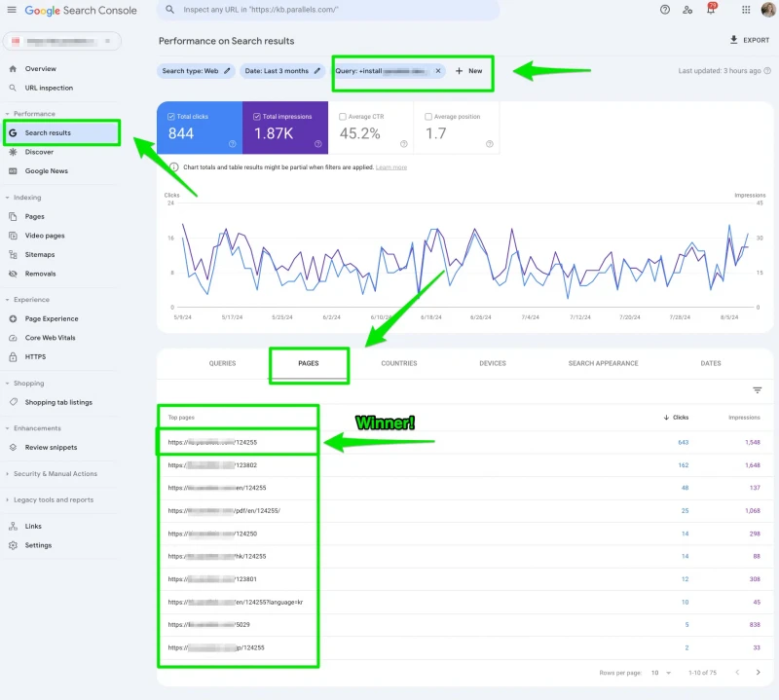Image resolution: width=779 pixels, height=700 pixels.
Task: Toggle Total clicks checkbox
Action: click(171, 116)
